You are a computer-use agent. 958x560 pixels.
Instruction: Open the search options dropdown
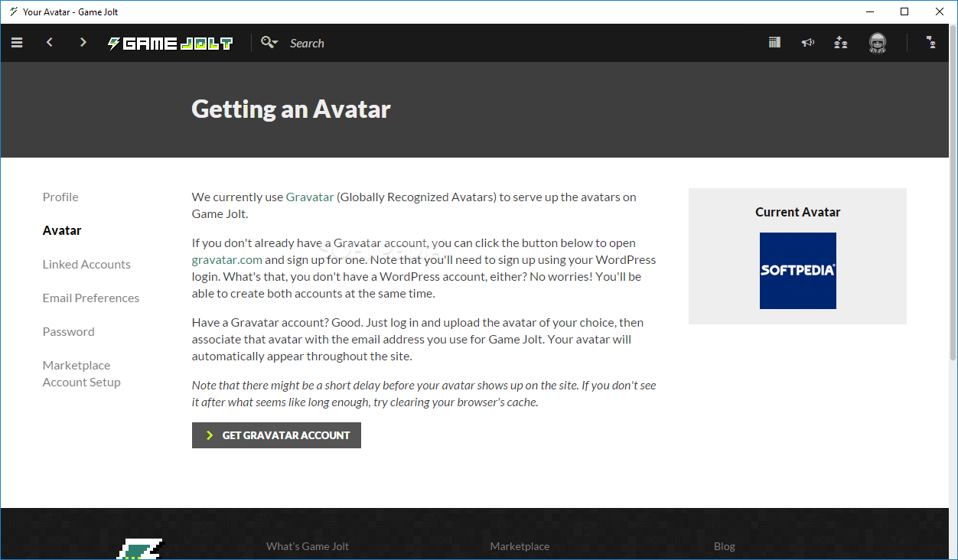pos(269,43)
